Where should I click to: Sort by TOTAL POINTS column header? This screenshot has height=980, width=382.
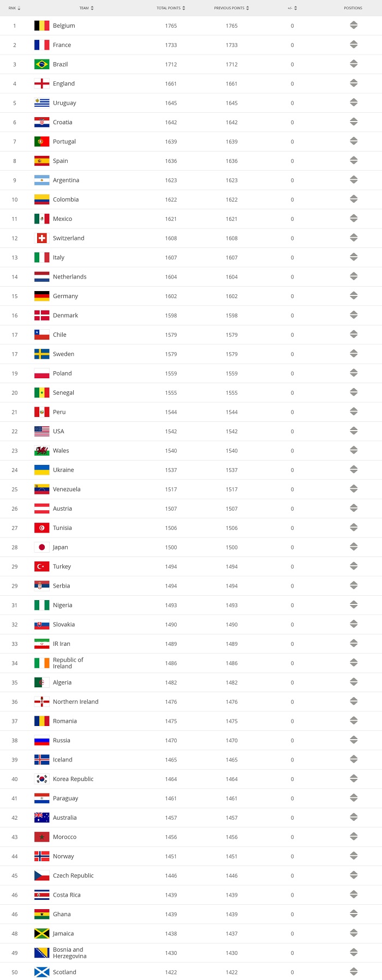171,8
